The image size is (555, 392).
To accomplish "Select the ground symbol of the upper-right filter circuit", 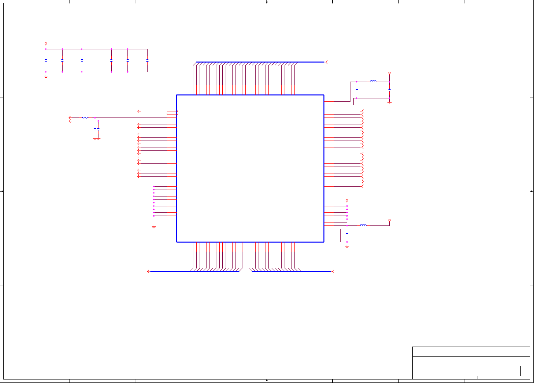I will point(390,103).
